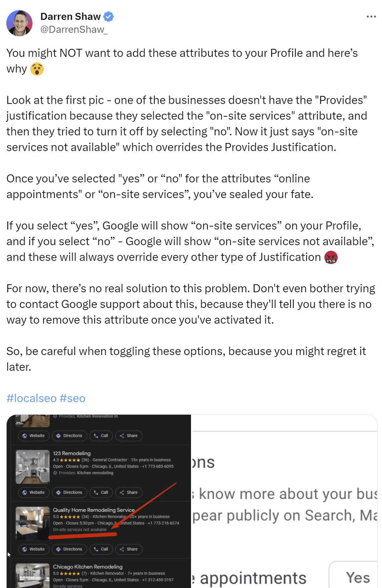382x588 pixels.
Task: Select Yes for the appointments attribute
Action: click(x=357, y=578)
